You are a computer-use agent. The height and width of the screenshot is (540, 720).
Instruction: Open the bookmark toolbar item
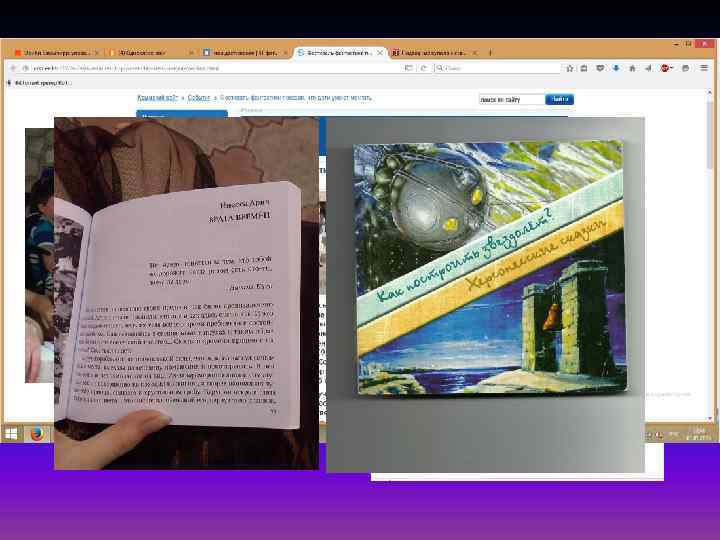pos(39,83)
